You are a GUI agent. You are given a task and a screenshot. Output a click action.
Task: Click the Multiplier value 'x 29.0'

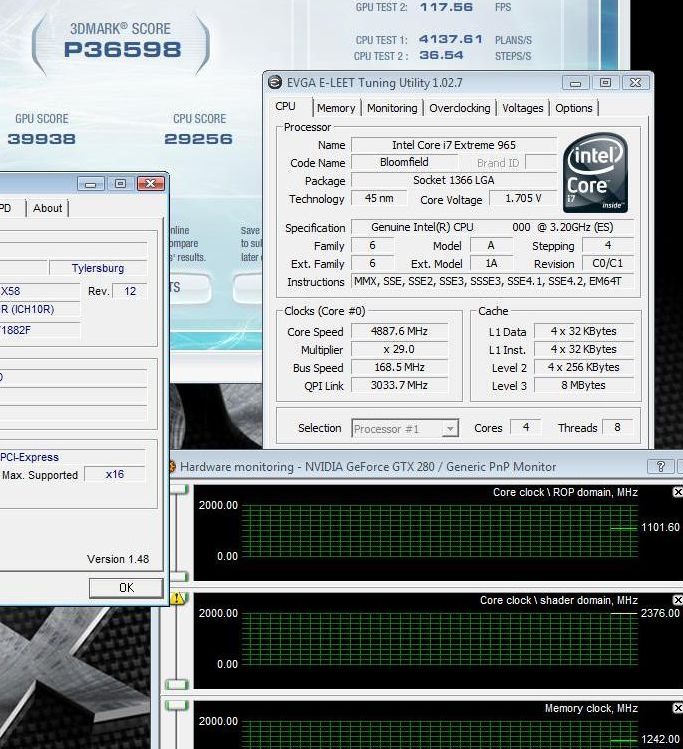click(x=399, y=349)
